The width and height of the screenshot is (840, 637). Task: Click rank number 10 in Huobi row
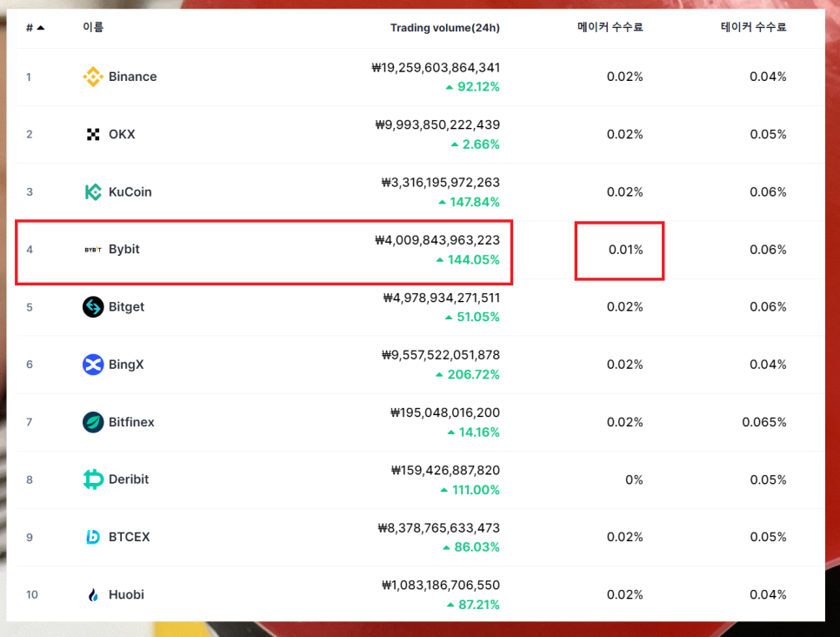[x=32, y=594]
